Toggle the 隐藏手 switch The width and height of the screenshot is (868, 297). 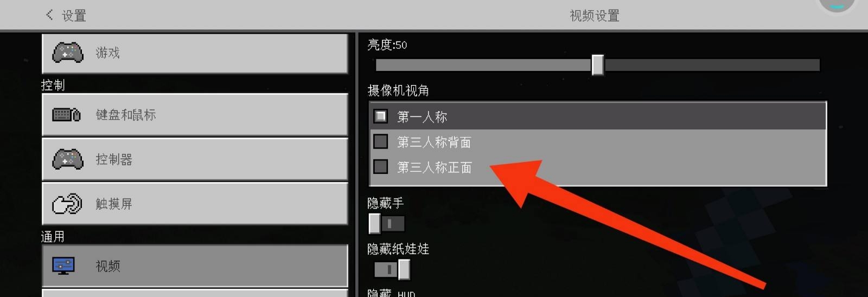coord(386,223)
